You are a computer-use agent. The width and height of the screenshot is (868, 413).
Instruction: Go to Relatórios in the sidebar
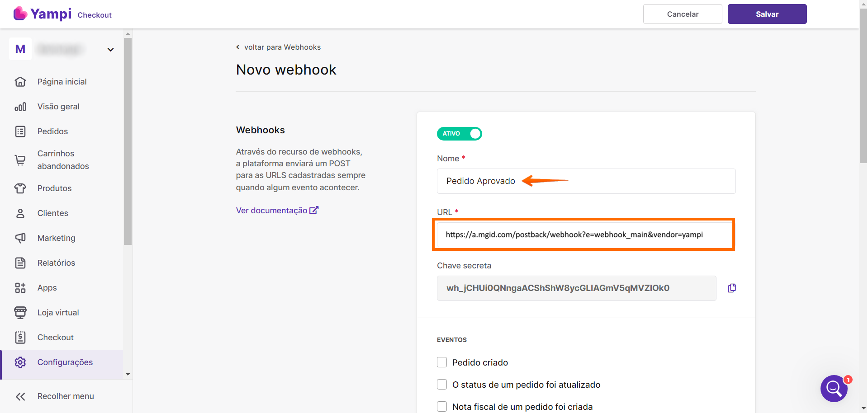[56, 263]
